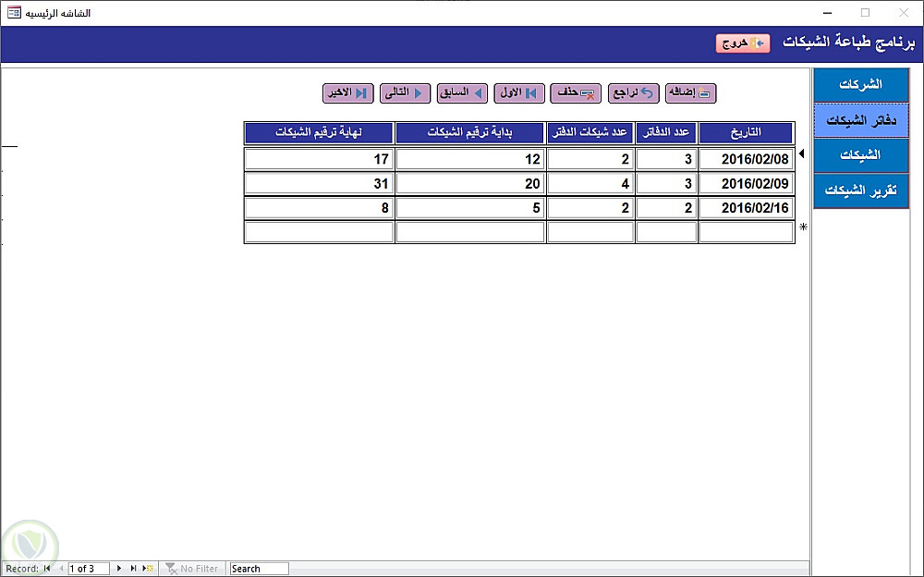Click the اضافه add record button

[x=690, y=93]
